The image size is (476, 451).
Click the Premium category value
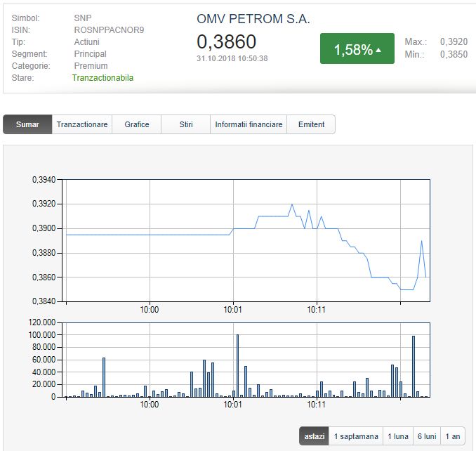(x=91, y=65)
